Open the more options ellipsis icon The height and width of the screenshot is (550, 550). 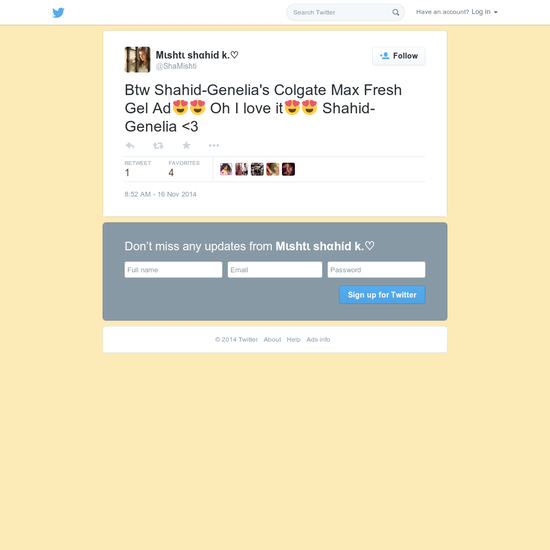click(214, 145)
